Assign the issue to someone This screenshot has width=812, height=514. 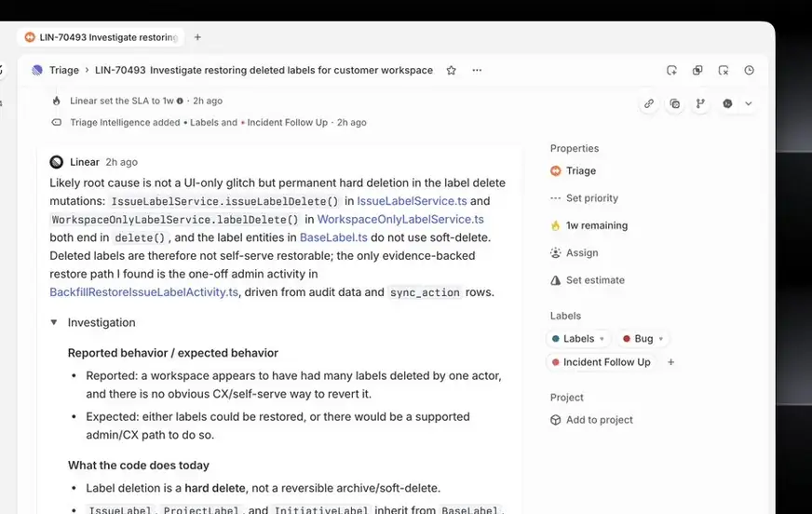tap(575, 252)
